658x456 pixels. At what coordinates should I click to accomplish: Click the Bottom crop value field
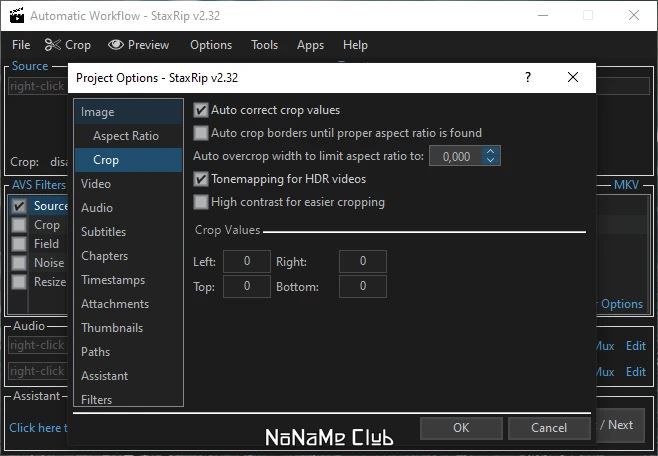363,287
